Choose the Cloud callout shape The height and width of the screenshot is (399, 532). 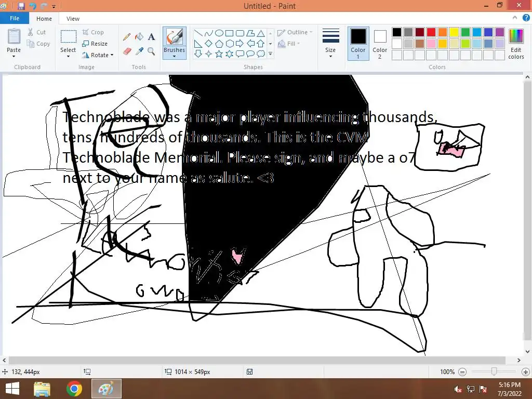click(261, 54)
